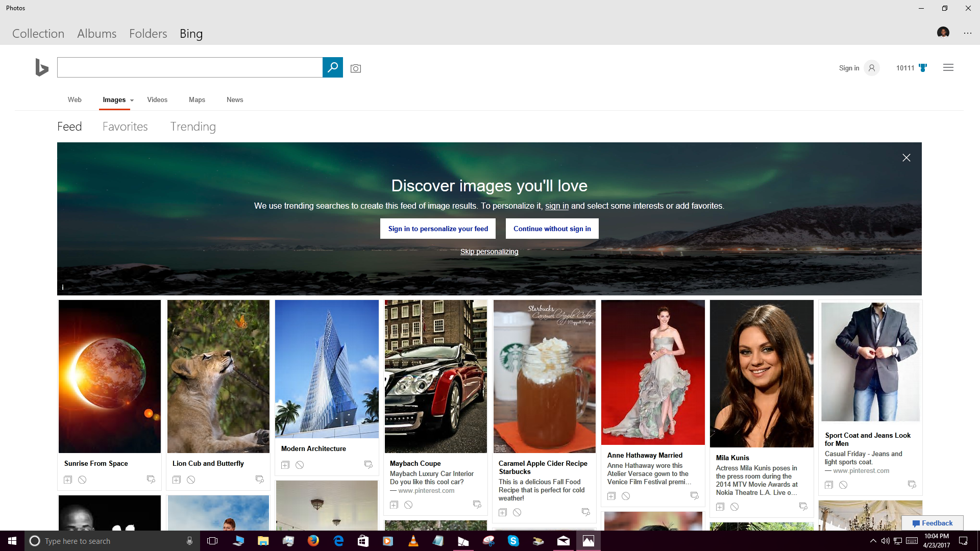The height and width of the screenshot is (551, 980).
Task: Switch to Favorites tab
Action: click(x=125, y=127)
